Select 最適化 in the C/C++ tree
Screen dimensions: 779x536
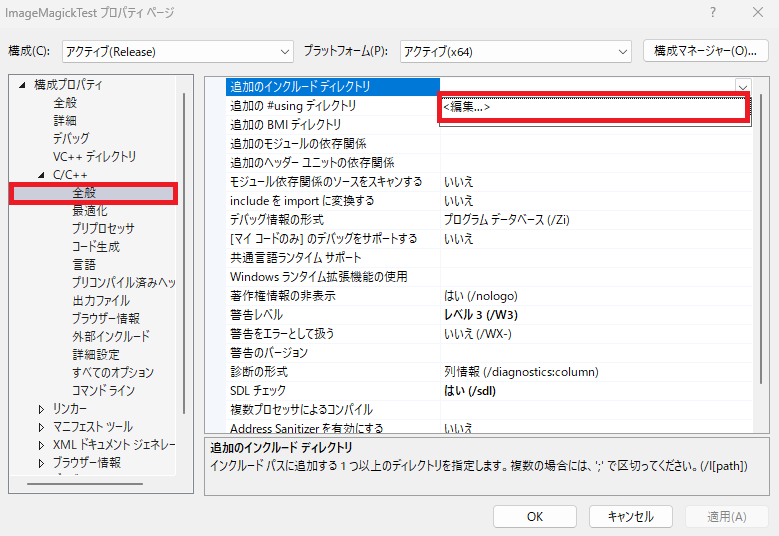click(x=89, y=211)
